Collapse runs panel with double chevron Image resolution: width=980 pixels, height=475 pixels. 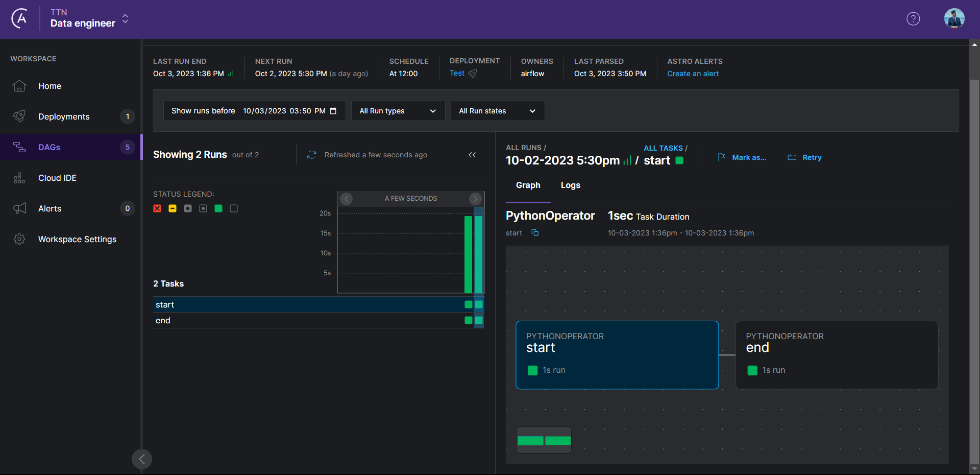pyautogui.click(x=472, y=155)
